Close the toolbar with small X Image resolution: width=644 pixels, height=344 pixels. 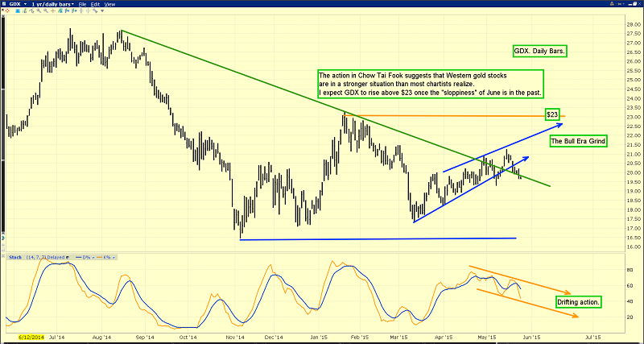[x=3, y=10]
